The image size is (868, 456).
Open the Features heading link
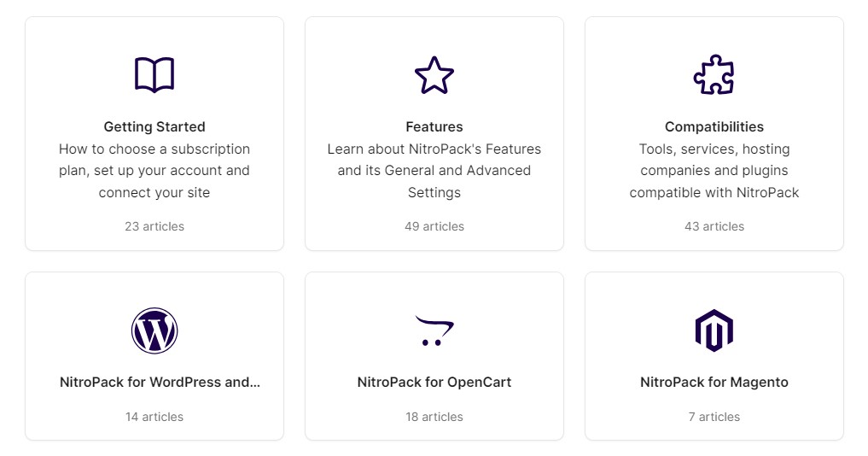[434, 126]
